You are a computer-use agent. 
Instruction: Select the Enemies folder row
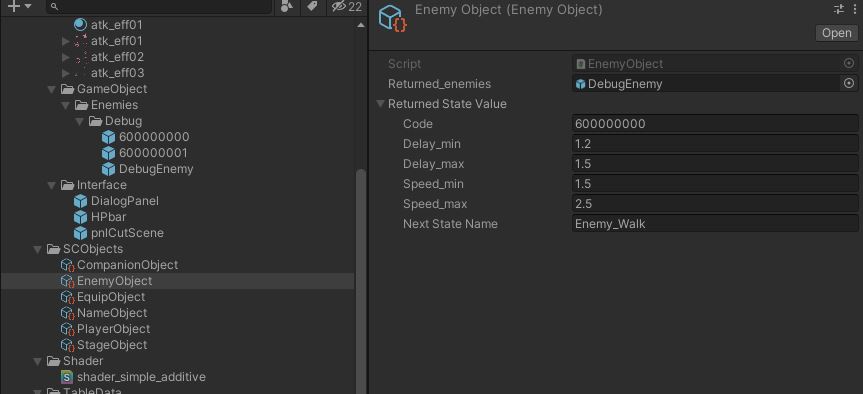click(178, 105)
